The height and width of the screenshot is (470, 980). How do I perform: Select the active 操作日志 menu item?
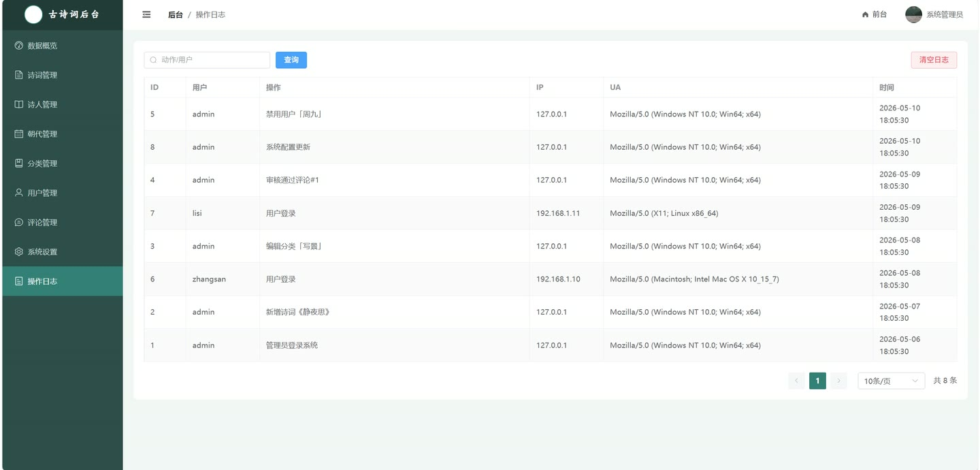click(x=63, y=281)
